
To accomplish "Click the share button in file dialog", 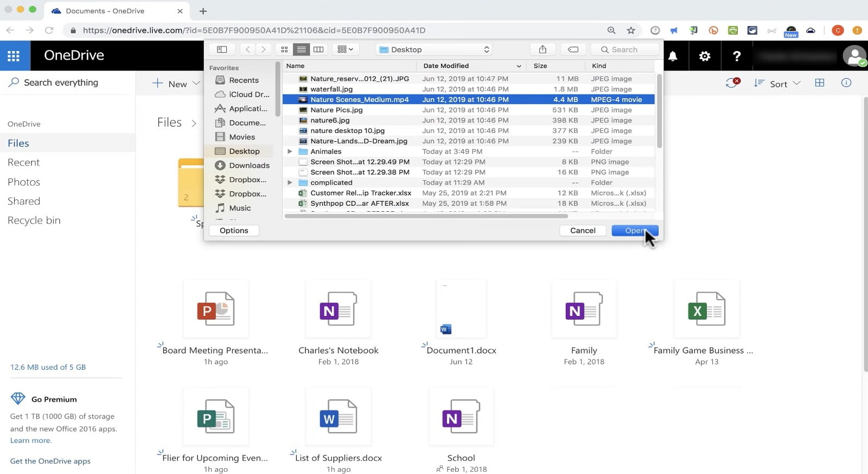I will [542, 49].
